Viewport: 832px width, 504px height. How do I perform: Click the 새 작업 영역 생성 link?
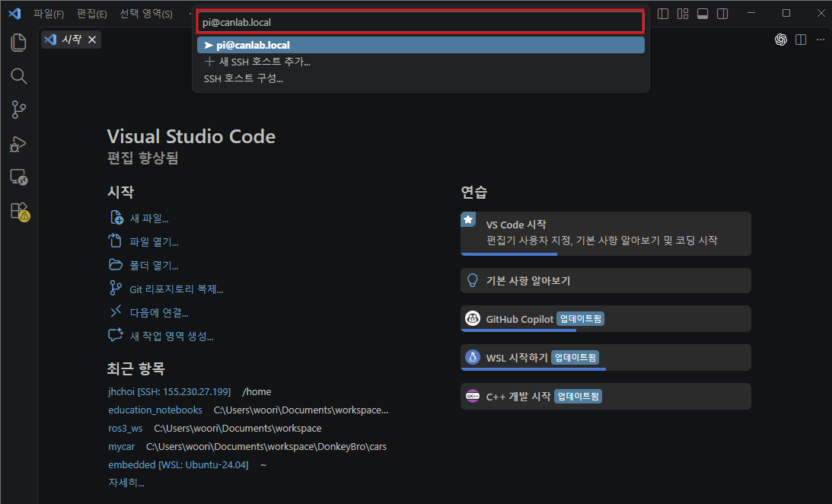172,336
